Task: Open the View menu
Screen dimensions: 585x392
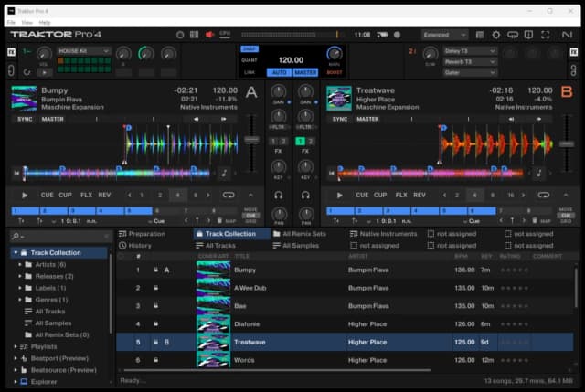Action: pos(27,22)
